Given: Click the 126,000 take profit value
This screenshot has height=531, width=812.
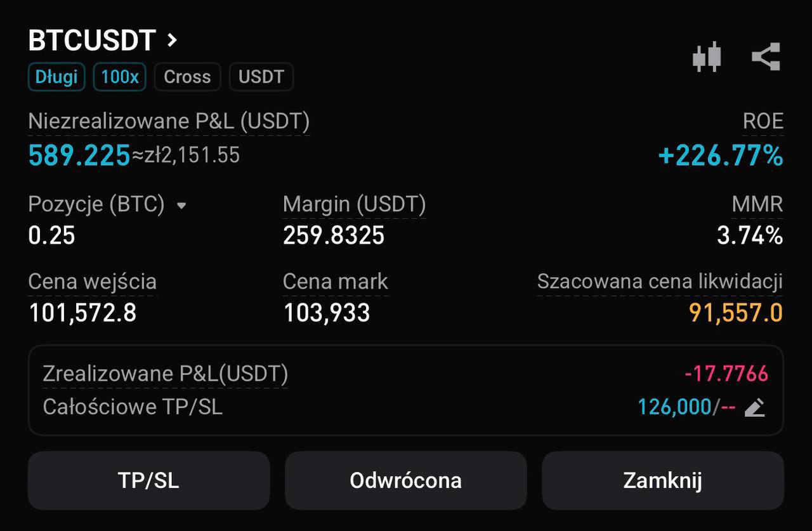Looking at the screenshot, I should click(x=674, y=407).
